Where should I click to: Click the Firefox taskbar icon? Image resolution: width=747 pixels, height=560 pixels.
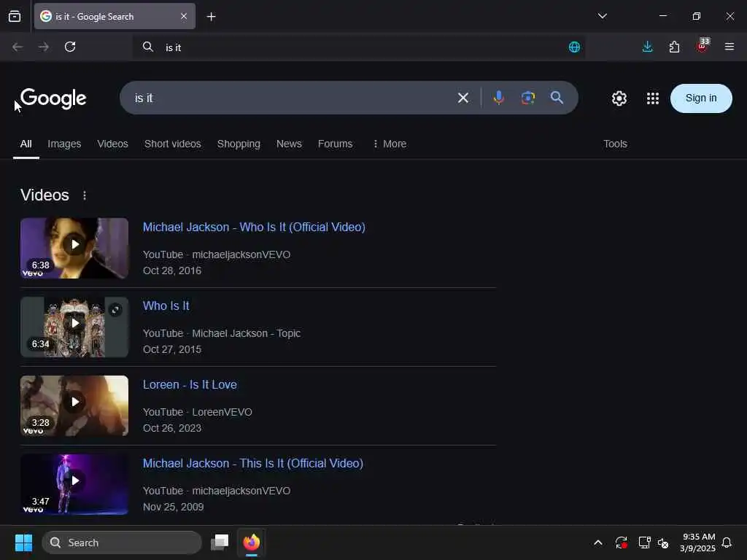pos(252,542)
